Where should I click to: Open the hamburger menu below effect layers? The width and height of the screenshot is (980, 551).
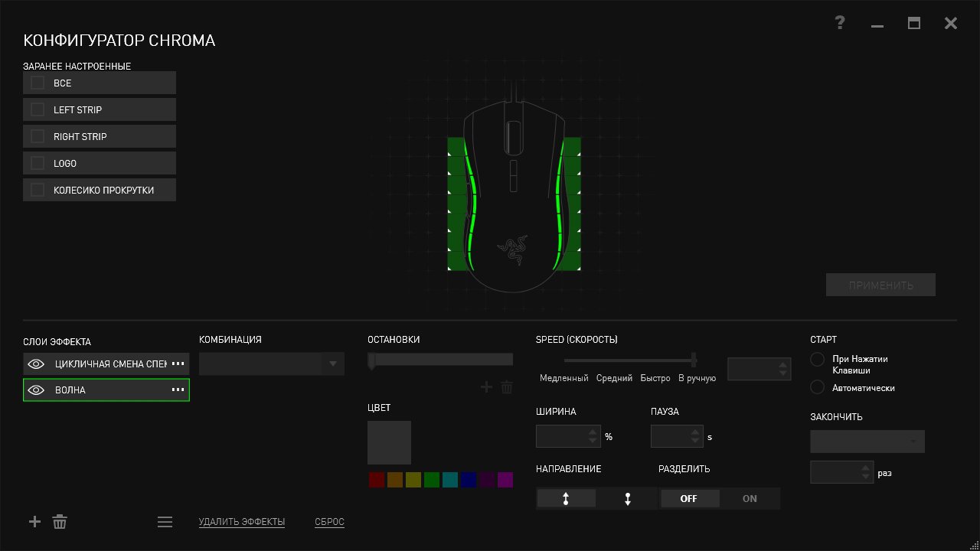(x=165, y=522)
